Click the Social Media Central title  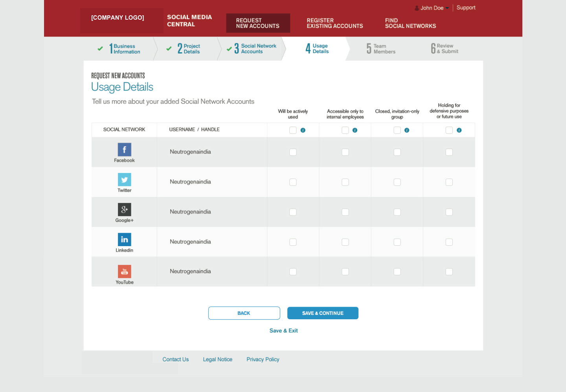189,20
